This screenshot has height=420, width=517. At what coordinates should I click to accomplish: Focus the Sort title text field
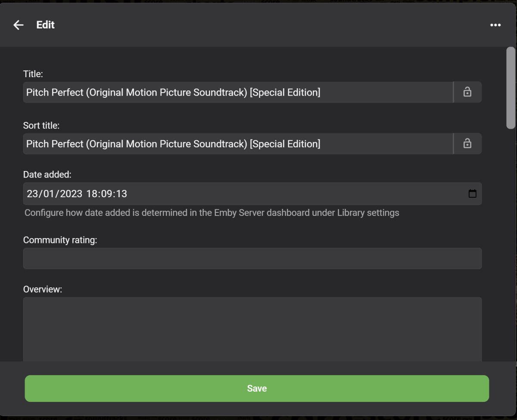pyautogui.click(x=237, y=144)
